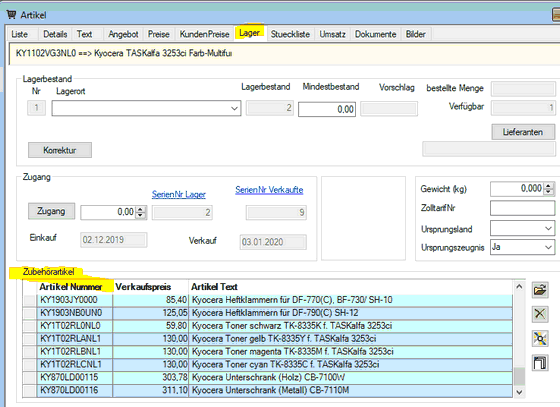Click the copy pages icon beside accessory list
The height and width of the screenshot is (407, 560).
540,363
